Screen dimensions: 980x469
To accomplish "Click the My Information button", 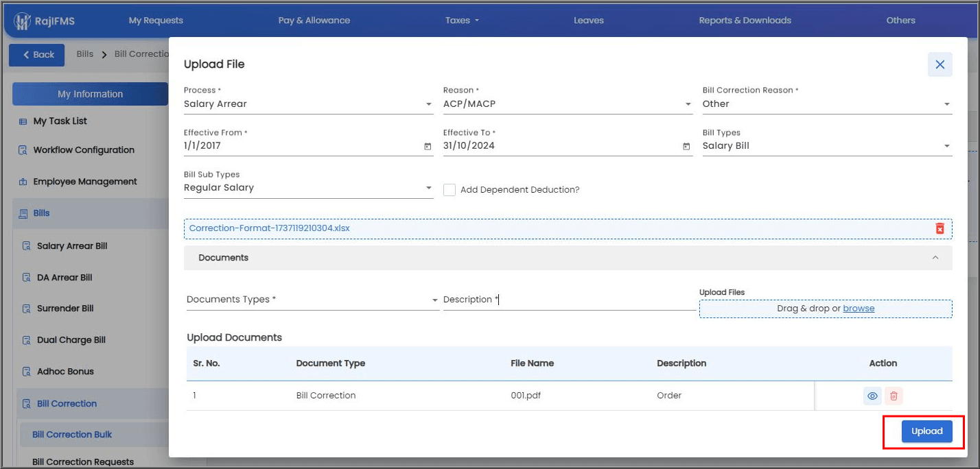I will (x=90, y=94).
